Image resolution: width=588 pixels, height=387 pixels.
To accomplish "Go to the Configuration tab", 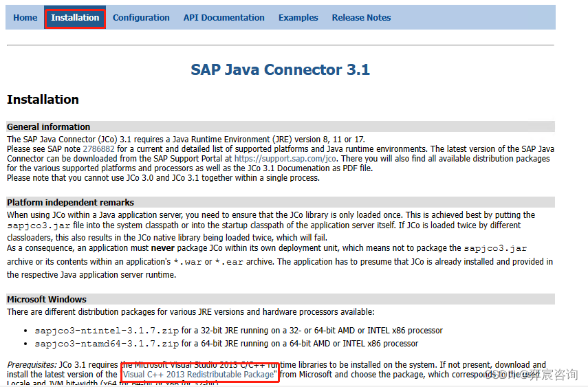I will pyautogui.click(x=141, y=18).
